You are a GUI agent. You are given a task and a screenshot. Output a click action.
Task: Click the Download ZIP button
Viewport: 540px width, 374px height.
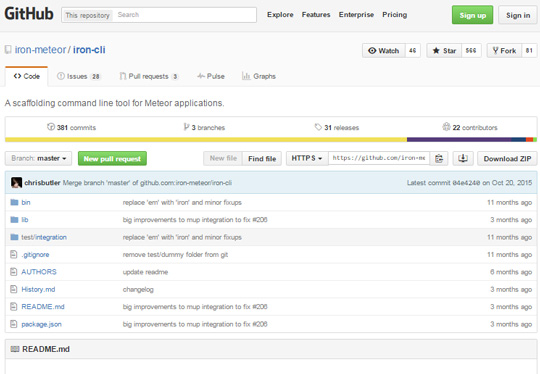(507, 158)
